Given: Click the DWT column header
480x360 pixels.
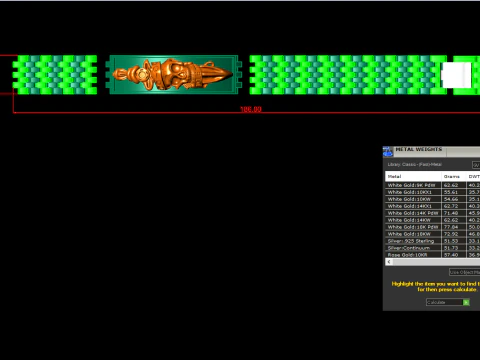Looking at the screenshot, I should 473,176.
